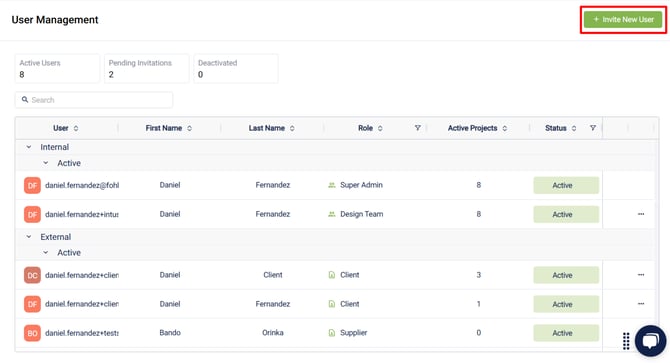
Task: Select the Pending Invitations card
Action: 147,68
